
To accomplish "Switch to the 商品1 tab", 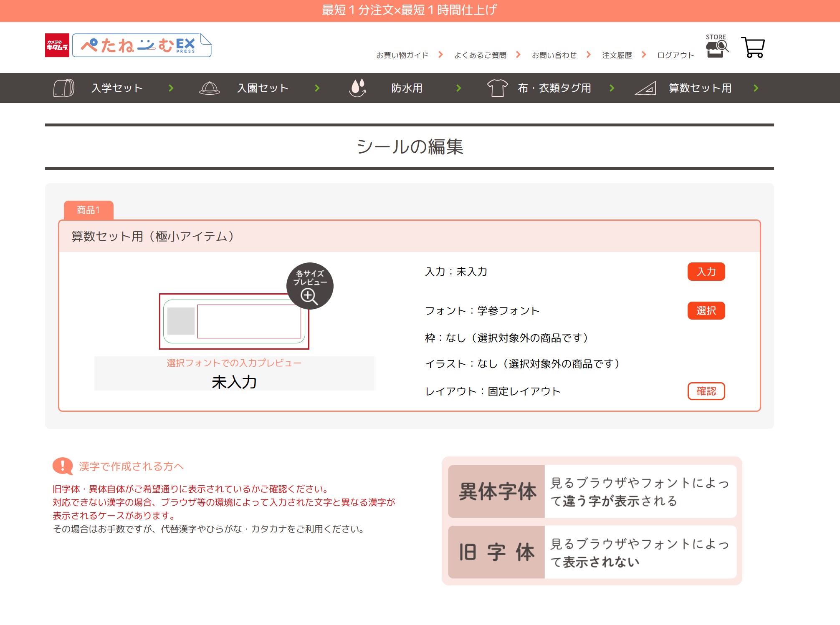I will pyautogui.click(x=89, y=210).
